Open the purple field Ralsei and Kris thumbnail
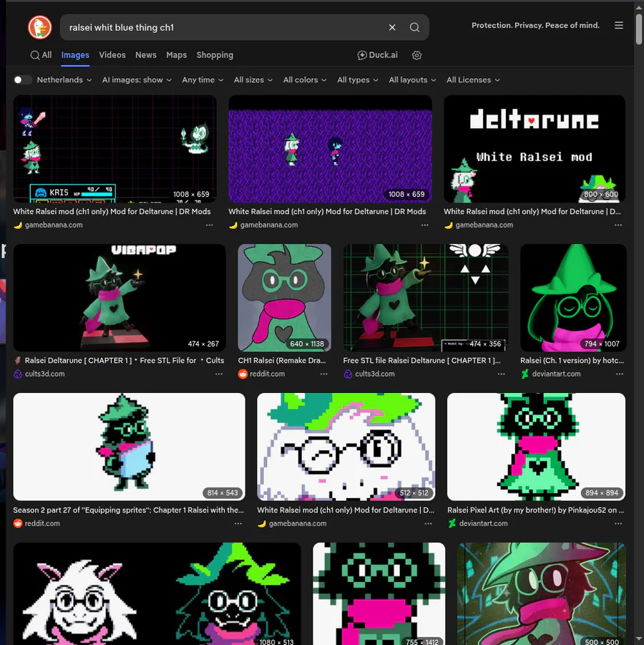Screen dimensions: 644x645 point(330,149)
